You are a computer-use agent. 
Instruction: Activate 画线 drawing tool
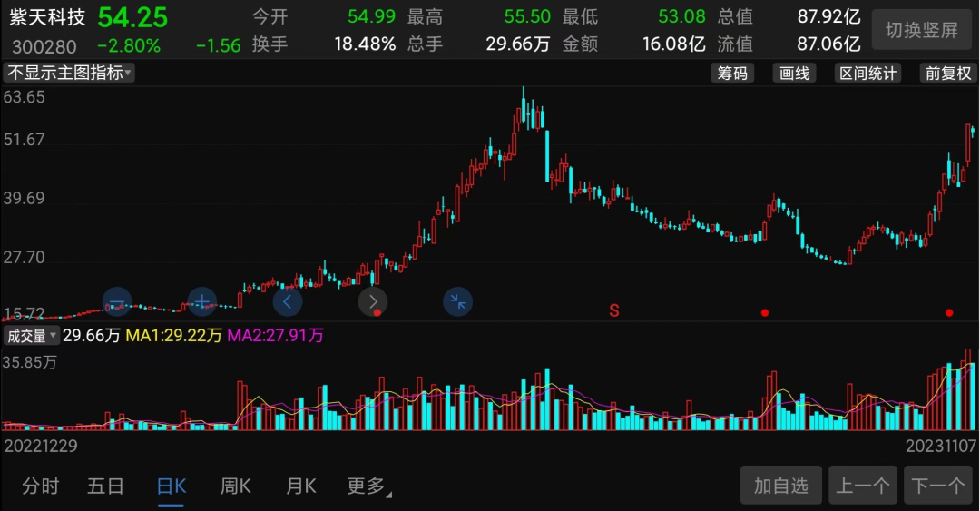pos(794,74)
